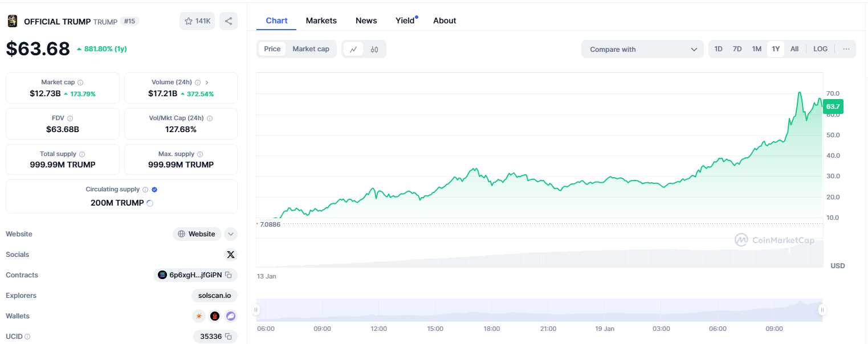The height and width of the screenshot is (344, 868).
Task: Click the Max. supply info icon
Action: pyautogui.click(x=201, y=154)
